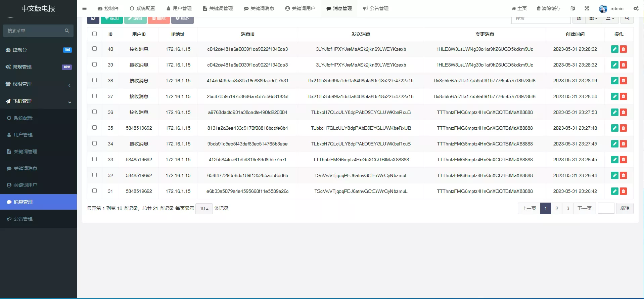Switch to the 关键词管理 top tab

tap(218, 8)
